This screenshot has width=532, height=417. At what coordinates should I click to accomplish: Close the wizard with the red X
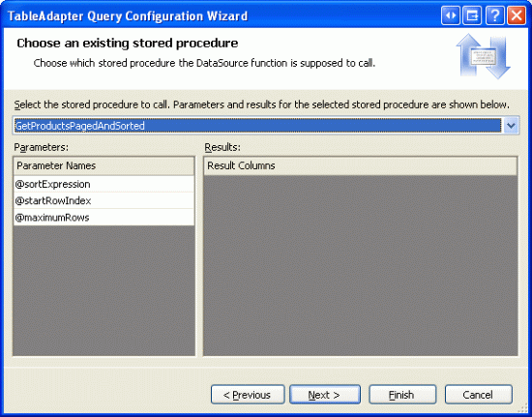click(x=517, y=15)
